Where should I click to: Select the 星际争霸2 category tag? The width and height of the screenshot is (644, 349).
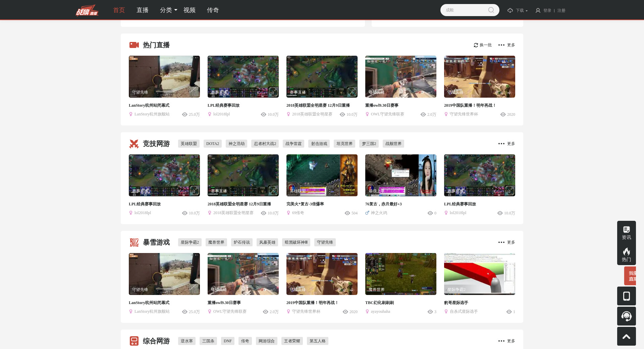[x=190, y=242]
